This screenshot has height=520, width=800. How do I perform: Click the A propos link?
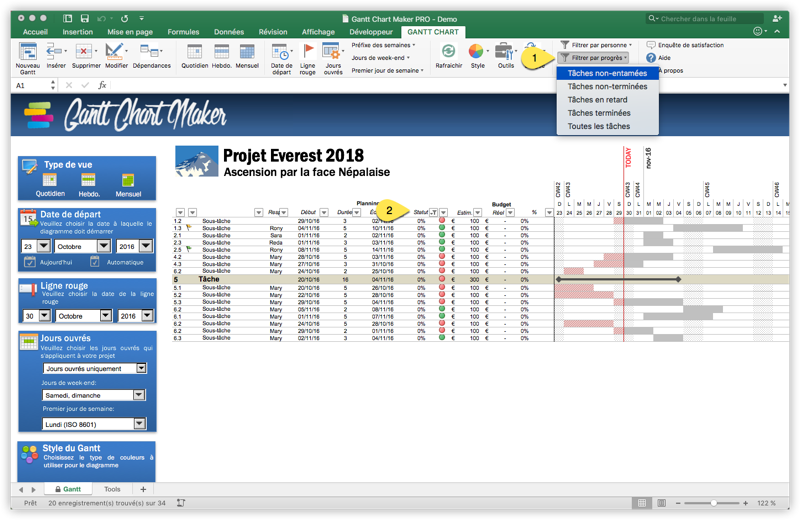(670, 70)
